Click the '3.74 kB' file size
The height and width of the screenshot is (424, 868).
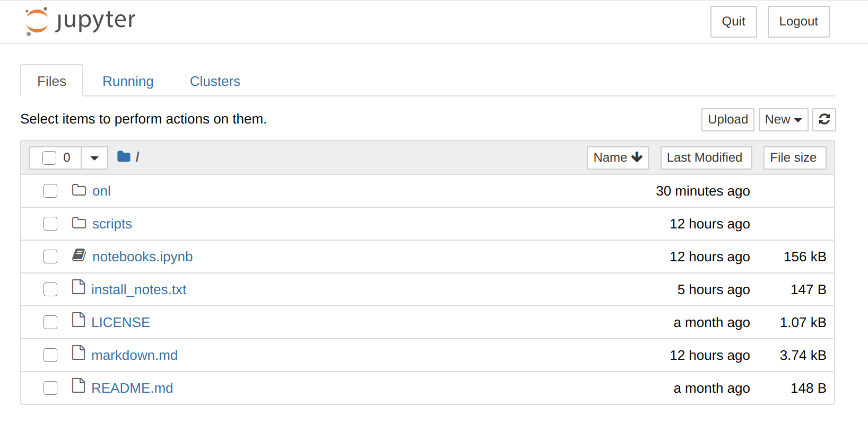(x=803, y=355)
